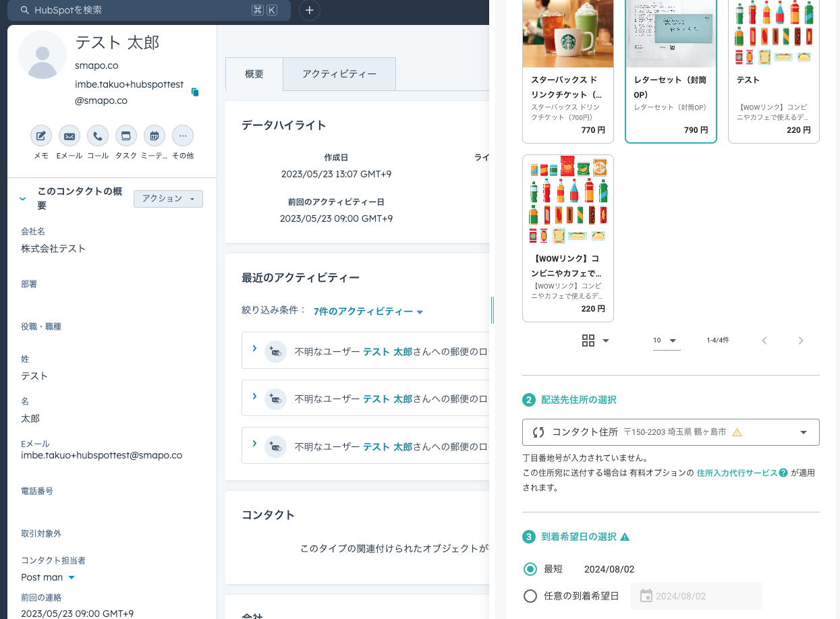Click the magnifier icon in HubSpot search
840x619 pixels.
tap(25, 10)
